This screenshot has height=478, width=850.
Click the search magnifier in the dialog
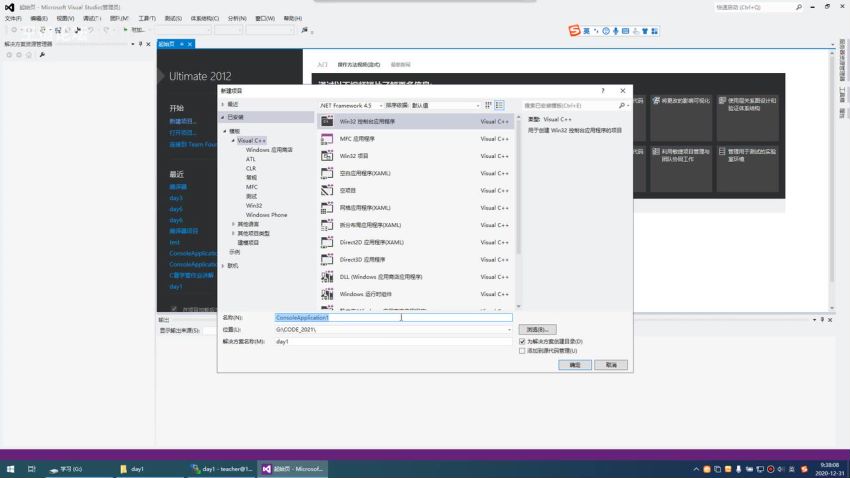(x=622, y=106)
